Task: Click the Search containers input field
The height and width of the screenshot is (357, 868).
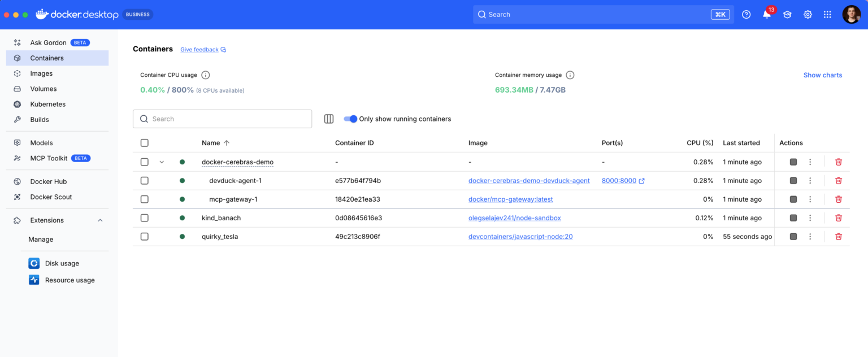Action: pos(222,119)
